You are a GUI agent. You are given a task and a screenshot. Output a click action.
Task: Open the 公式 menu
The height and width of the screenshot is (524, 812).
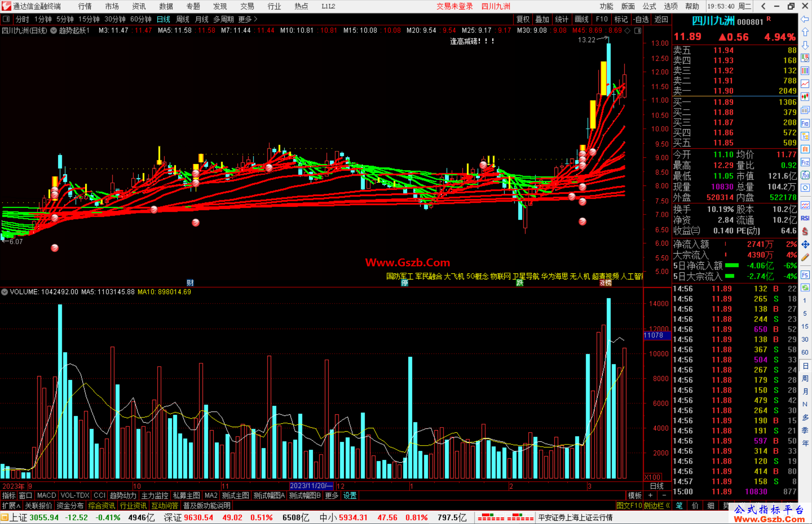pos(649,6)
